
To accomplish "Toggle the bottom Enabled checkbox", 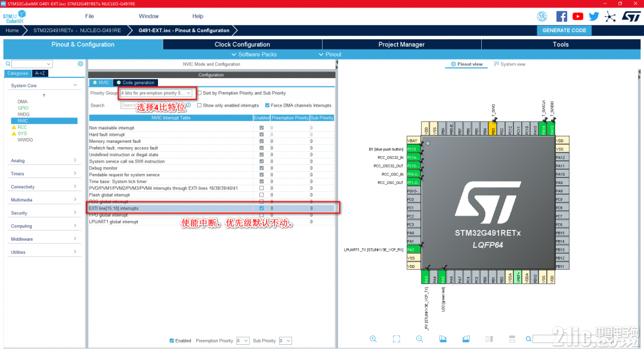I will coord(172,341).
